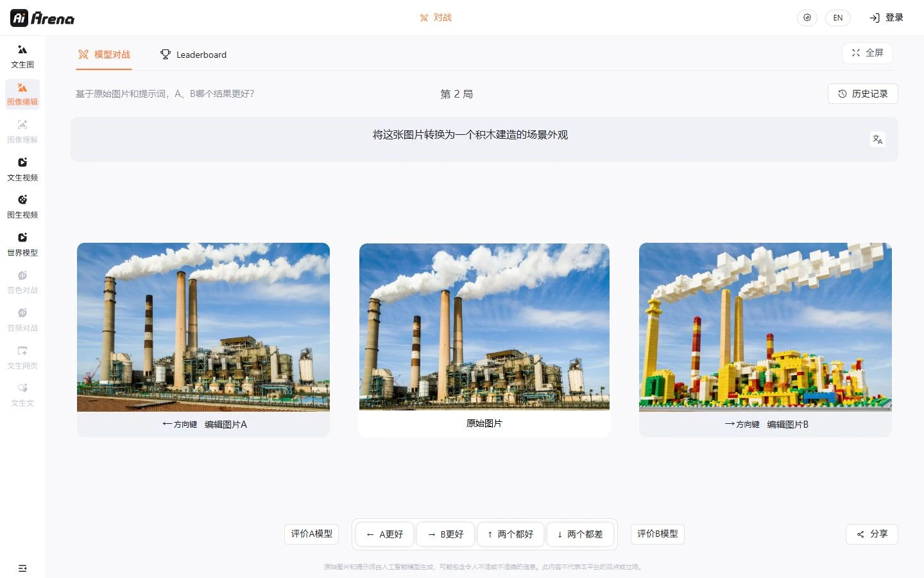Click the translate prompt icon
This screenshot has height=578, width=924.
(878, 139)
